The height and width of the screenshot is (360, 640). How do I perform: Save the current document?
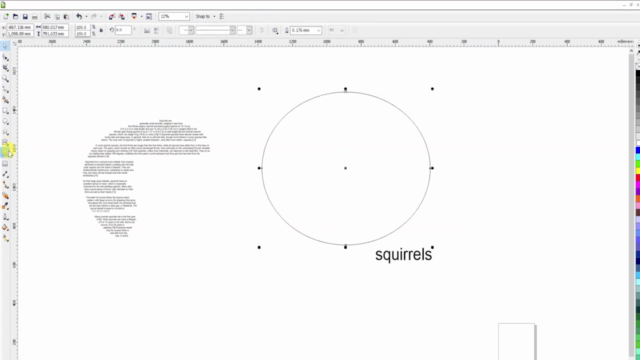(x=25, y=16)
